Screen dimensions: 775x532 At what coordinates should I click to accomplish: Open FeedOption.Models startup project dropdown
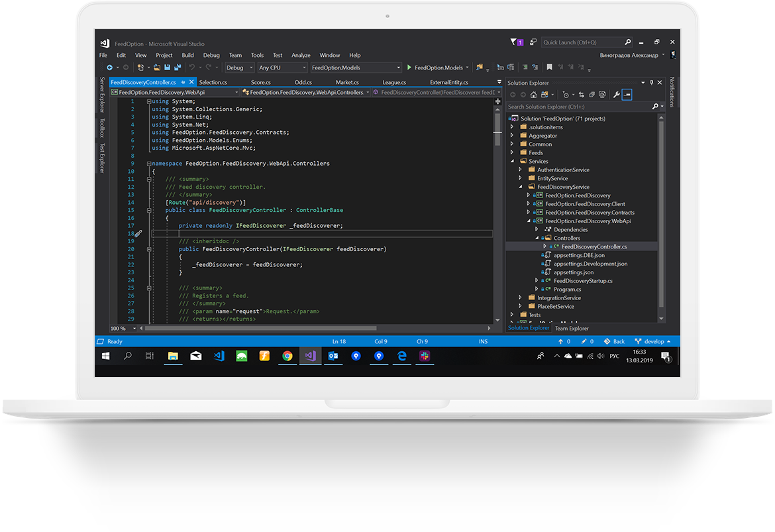(356, 68)
